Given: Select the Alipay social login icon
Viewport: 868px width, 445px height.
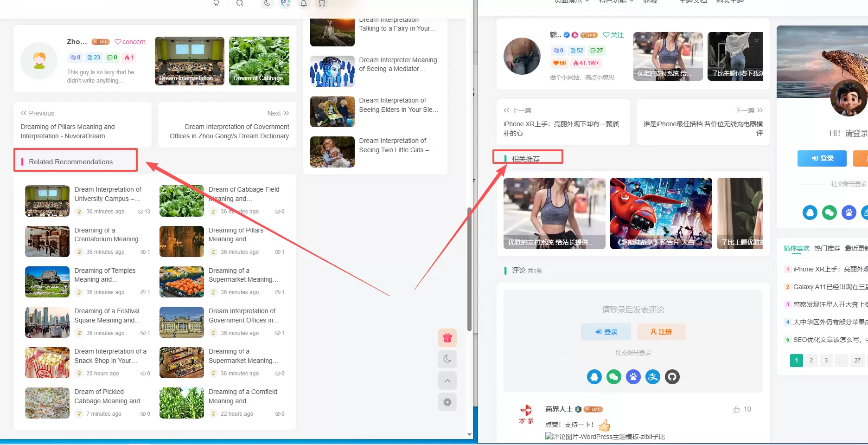Looking at the screenshot, I should (653, 377).
